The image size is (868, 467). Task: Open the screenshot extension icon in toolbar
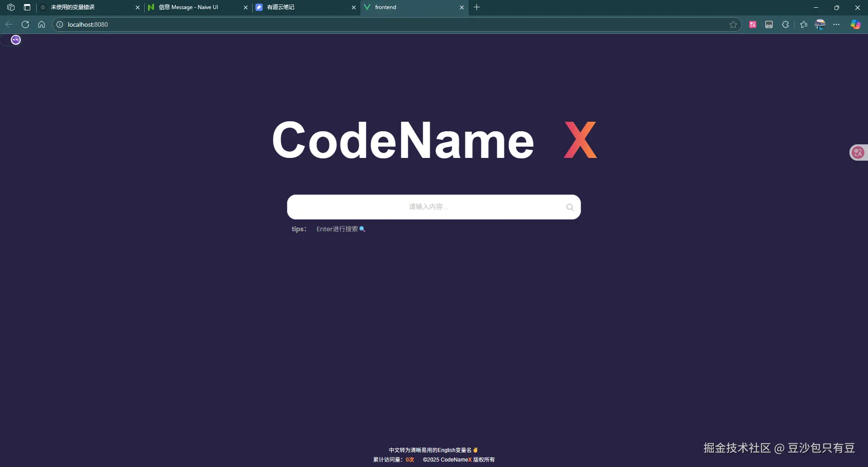[x=769, y=24]
